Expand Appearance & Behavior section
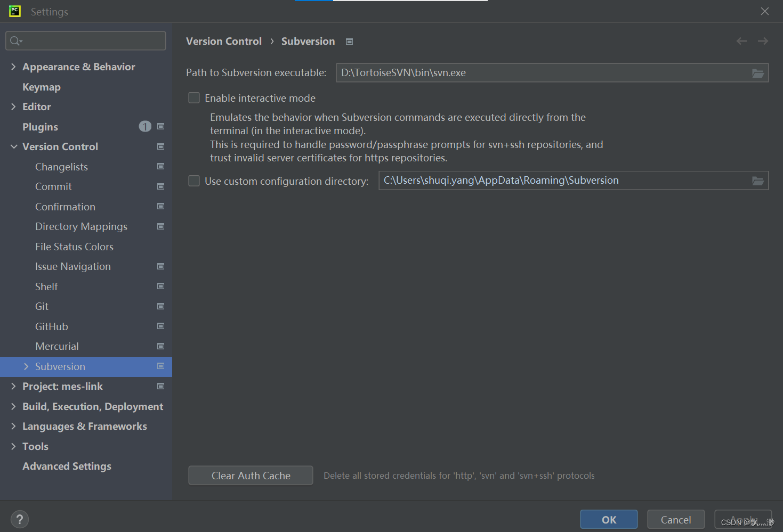Screen dimensions: 783x532 [x=13, y=67]
